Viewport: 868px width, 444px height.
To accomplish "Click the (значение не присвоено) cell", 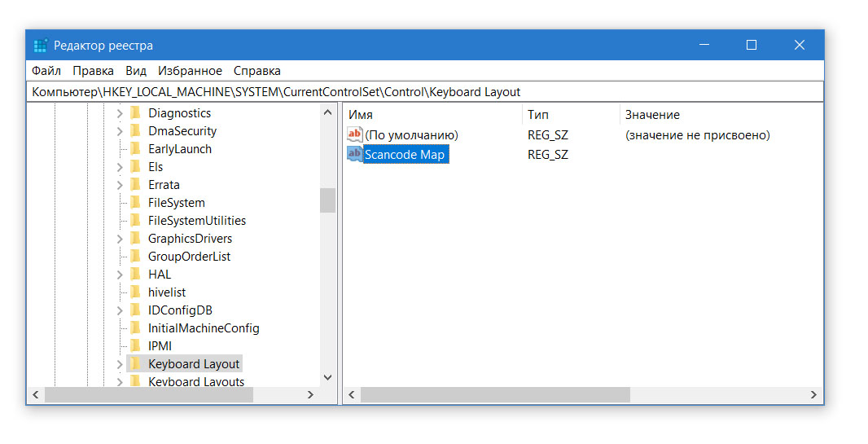I will click(x=698, y=135).
